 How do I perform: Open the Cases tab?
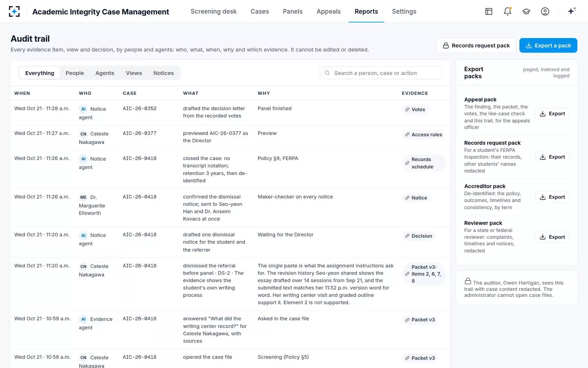[260, 11]
